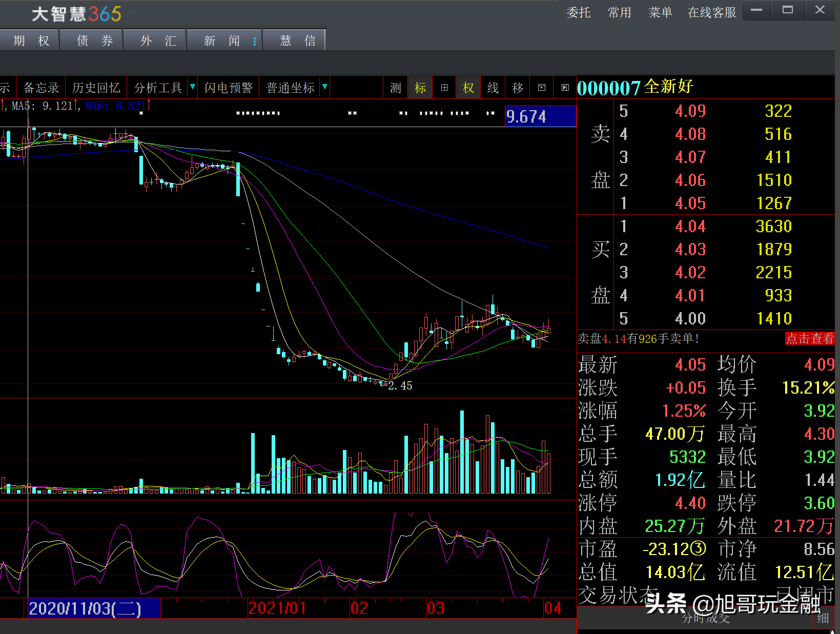Screen dimensions: 840x634
Task: Open the 历史回忆 history replay
Action: pyautogui.click(x=96, y=88)
